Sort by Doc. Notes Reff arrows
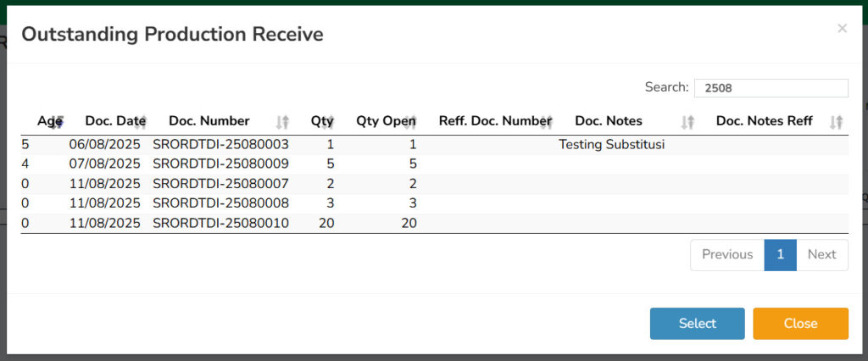The width and height of the screenshot is (868, 361). (837, 122)
